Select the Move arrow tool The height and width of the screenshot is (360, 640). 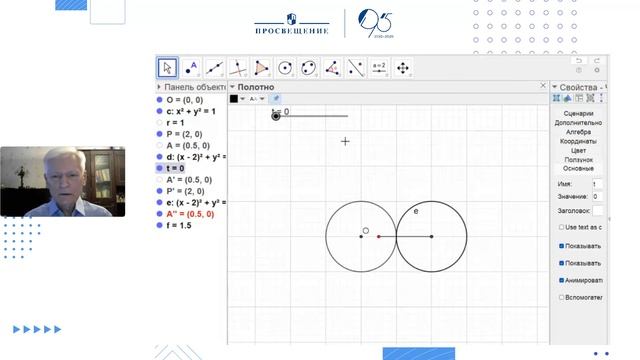click(167, 68)
